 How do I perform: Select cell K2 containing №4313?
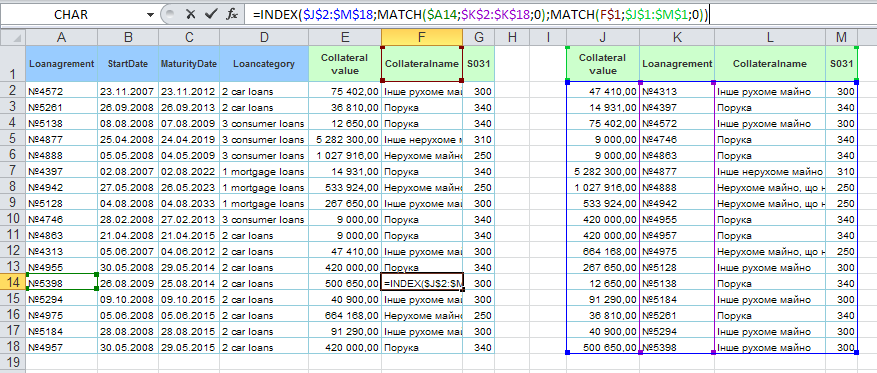pos(677,91)
